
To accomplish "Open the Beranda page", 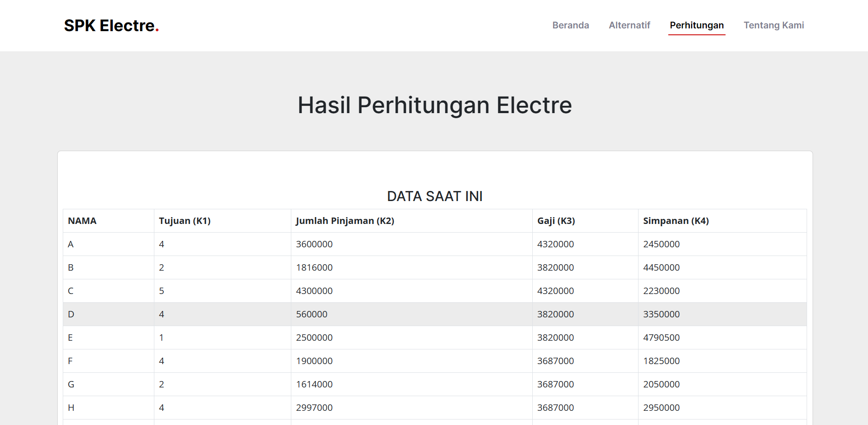I will (x=570, y=25).
